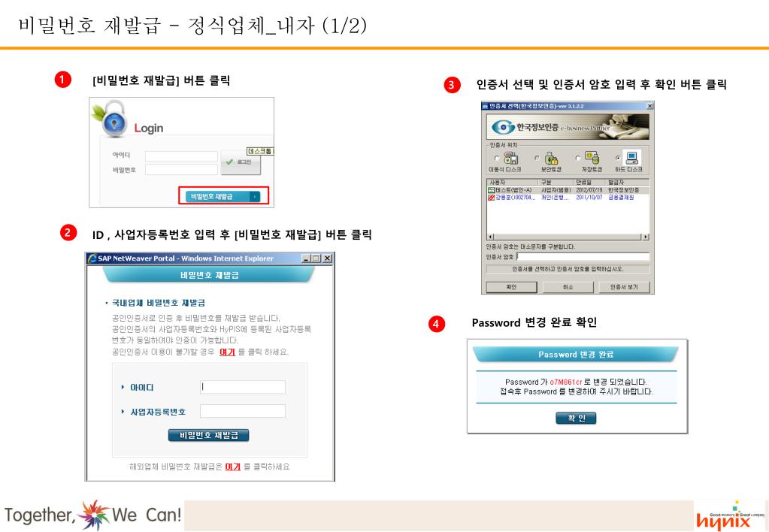Focus the 비밀번호 field in Login panel

pos(181,170)
